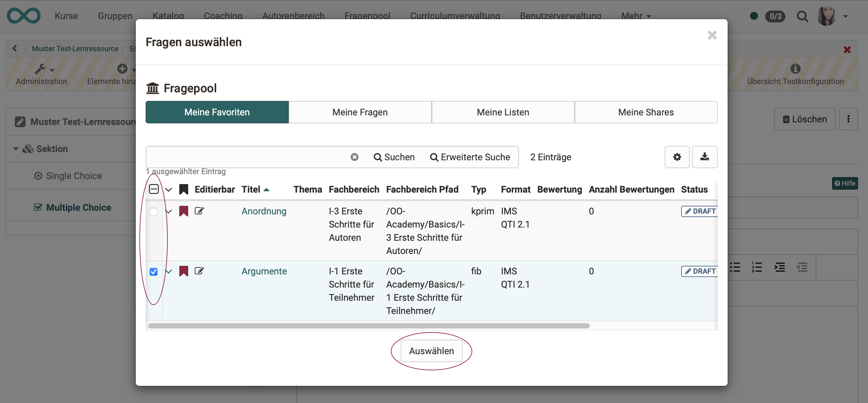The width and height of the screenshot is (868, 403).
Task: Switch to Meine Listen tab
Action: coord(503,112)
